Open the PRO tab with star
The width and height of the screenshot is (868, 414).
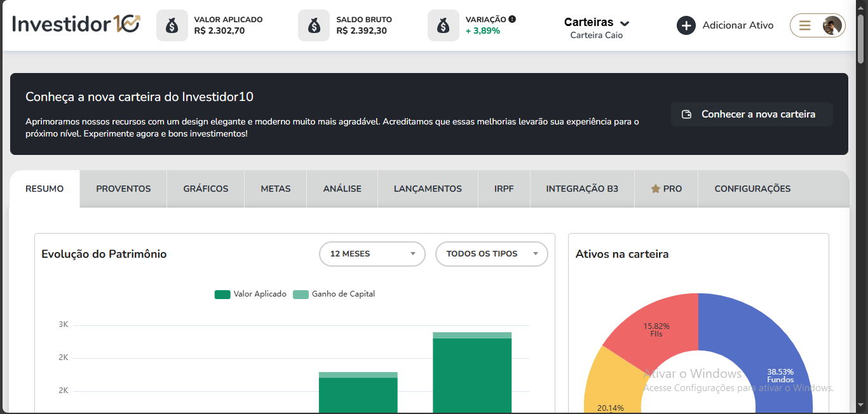tap(666, 189)
